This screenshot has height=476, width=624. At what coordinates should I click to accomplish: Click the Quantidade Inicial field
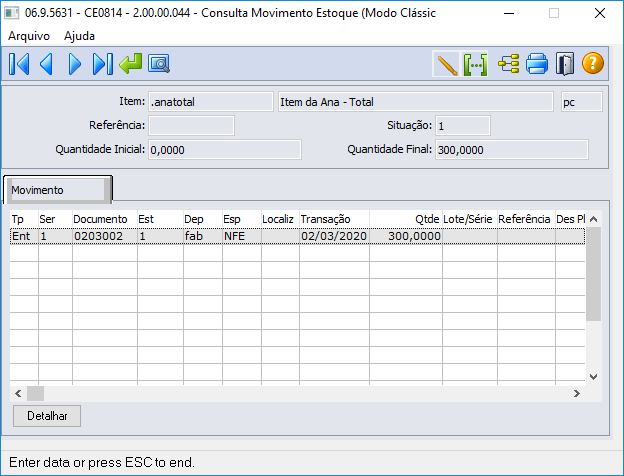pos(225,150)
